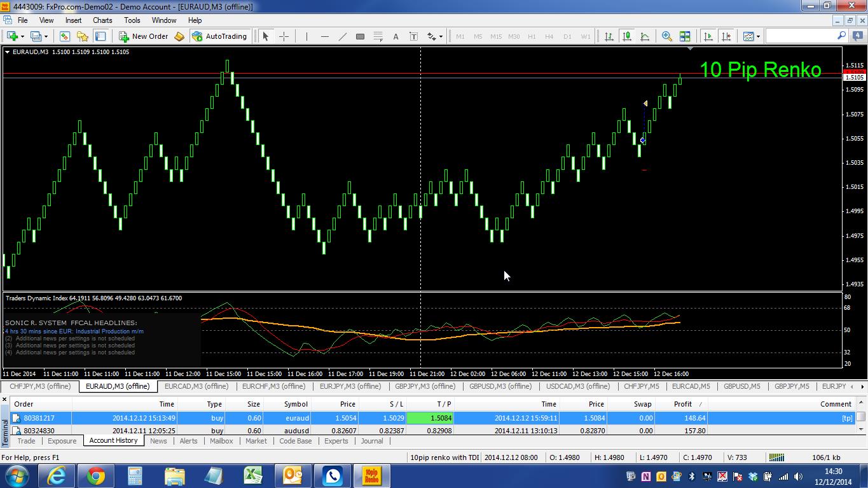
Task: Click the Arrows objects tool
Action: coord(432,36)
